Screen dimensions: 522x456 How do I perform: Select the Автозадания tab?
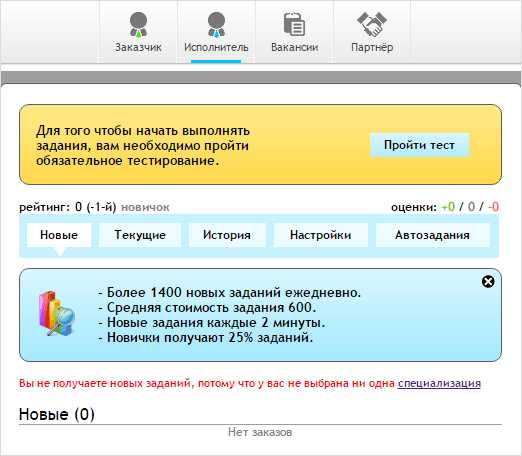(x=433, y=235)
